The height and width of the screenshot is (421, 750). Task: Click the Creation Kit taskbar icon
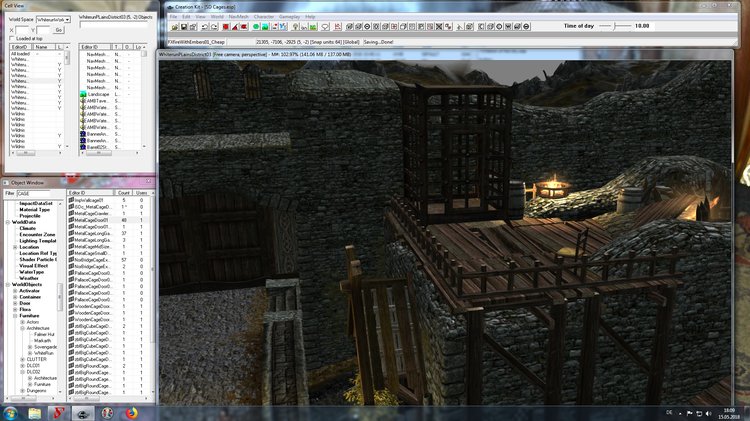click(x=83, y=413)
